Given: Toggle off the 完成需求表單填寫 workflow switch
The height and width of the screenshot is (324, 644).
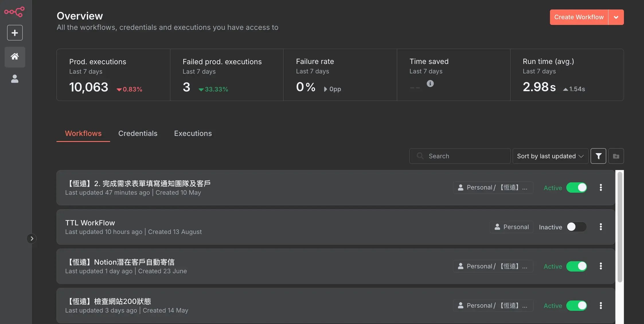Looking at the screenshot, I should point(576,188).
